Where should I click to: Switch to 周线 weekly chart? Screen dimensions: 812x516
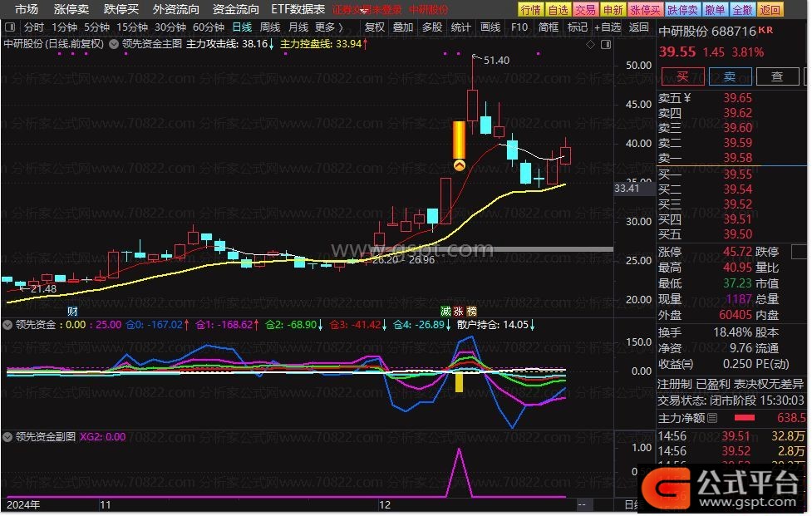pos(270,27)
